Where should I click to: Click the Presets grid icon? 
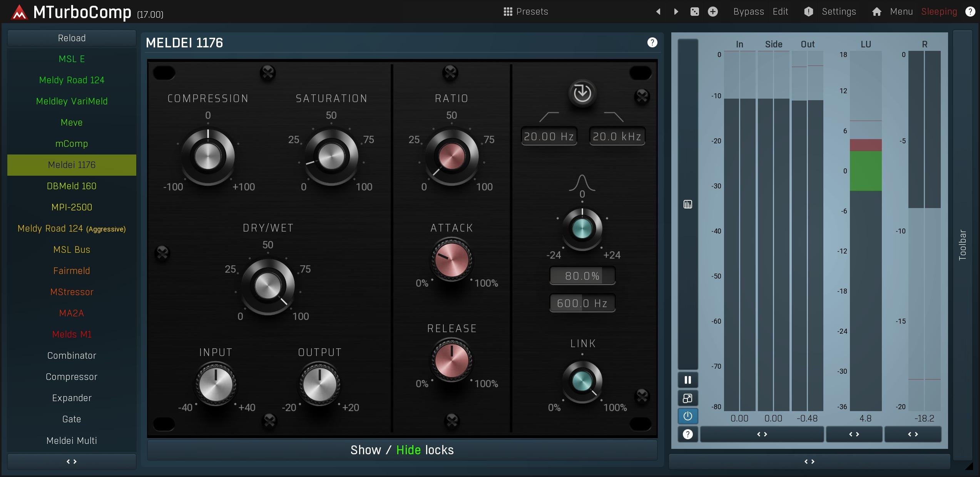[508, 12]
